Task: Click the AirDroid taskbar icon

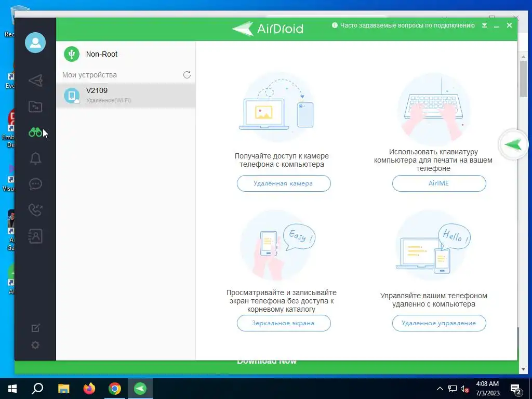Action: 140,389
